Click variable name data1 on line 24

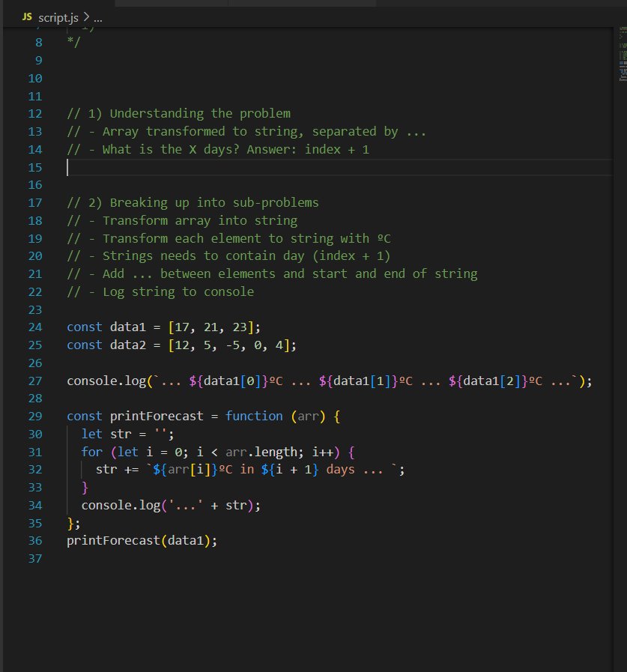coord(127,327)
